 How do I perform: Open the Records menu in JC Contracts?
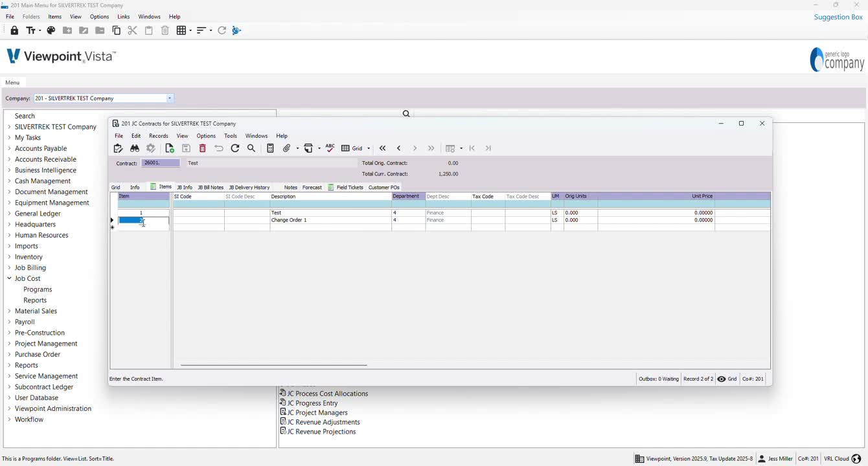[x=159, y=136]
